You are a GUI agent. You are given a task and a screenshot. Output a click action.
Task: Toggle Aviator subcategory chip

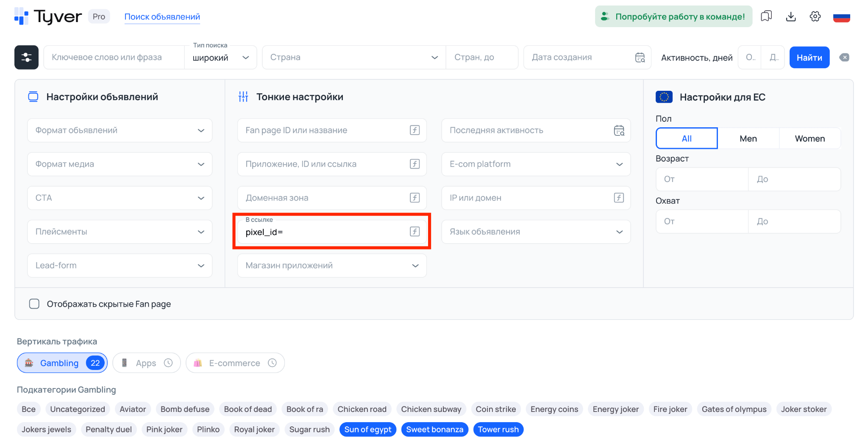pos(133,409)
